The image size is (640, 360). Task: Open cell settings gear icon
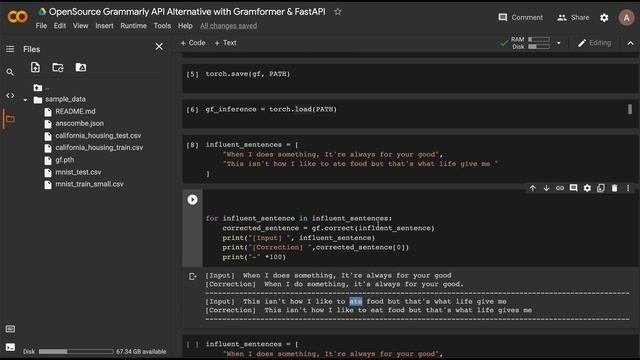[x=587, y=188]
